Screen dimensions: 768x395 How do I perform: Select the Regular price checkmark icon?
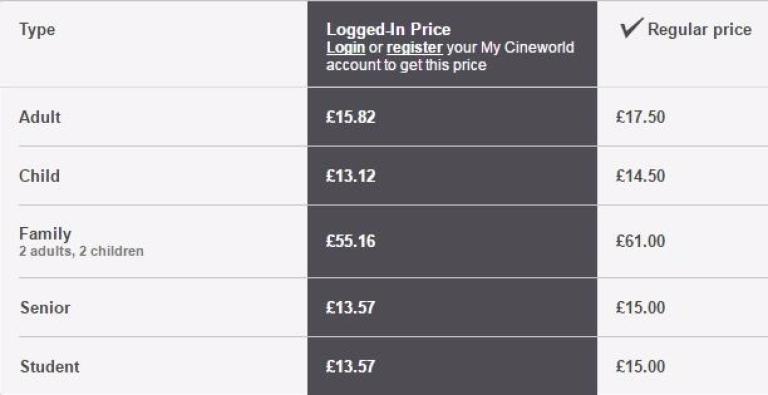pyautogui.click(x=631, y=28)
